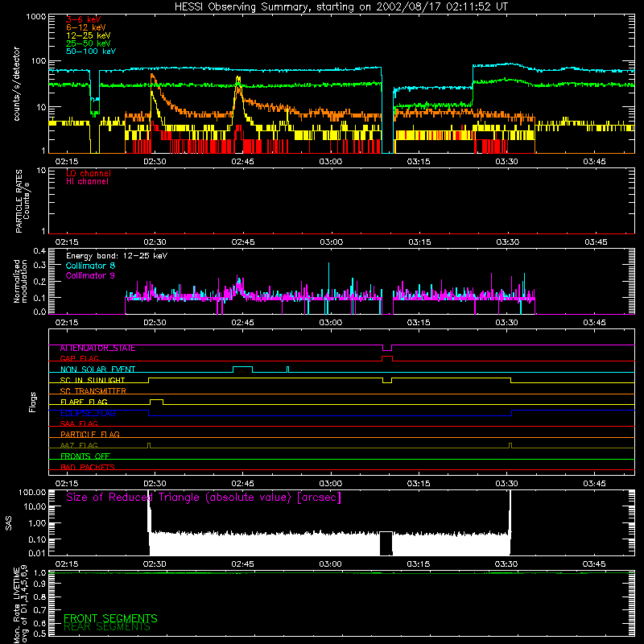The image size is (644, 644).
Task: Click the 50-100 keV dip near 02:20
Action: pos(94,99)
